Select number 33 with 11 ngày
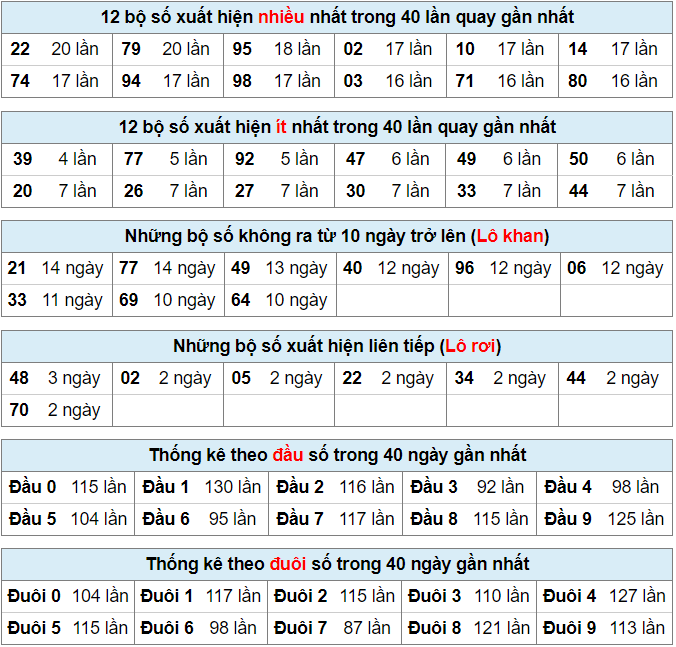The width and height of the screenshot is (676, 647). [x=57, y=300]
